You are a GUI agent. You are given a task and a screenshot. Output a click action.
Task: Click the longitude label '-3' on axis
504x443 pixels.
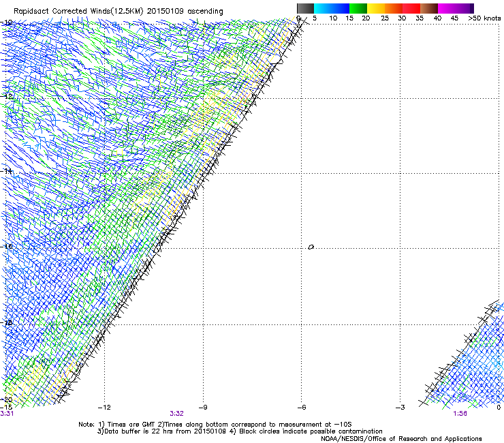400,408
